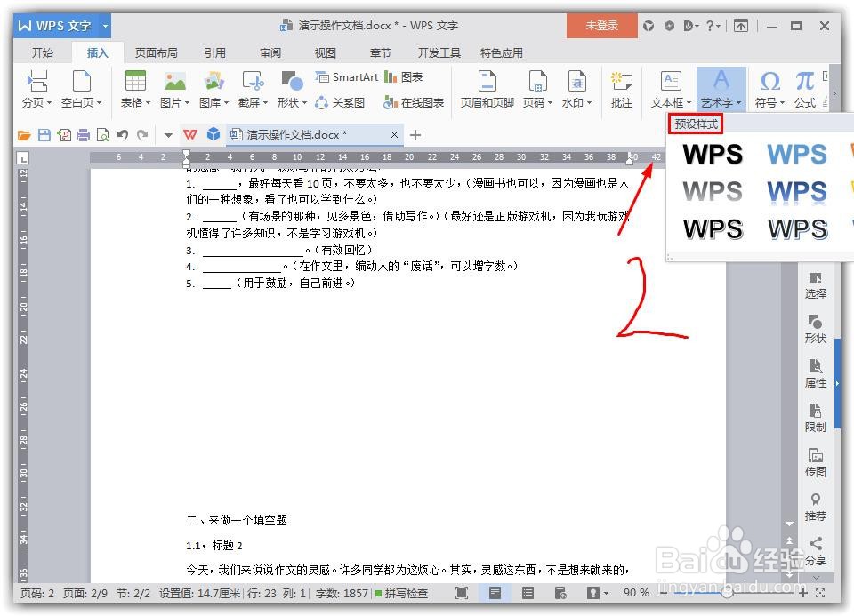Viewport: 854px width, 616px height.
Task: Open the 页眉和页脚 header footer tool
Action: pyautogui.click(x=486, y=86)
